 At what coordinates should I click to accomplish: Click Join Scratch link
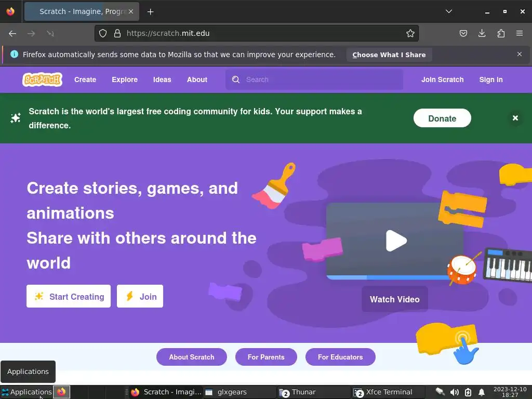443,79
